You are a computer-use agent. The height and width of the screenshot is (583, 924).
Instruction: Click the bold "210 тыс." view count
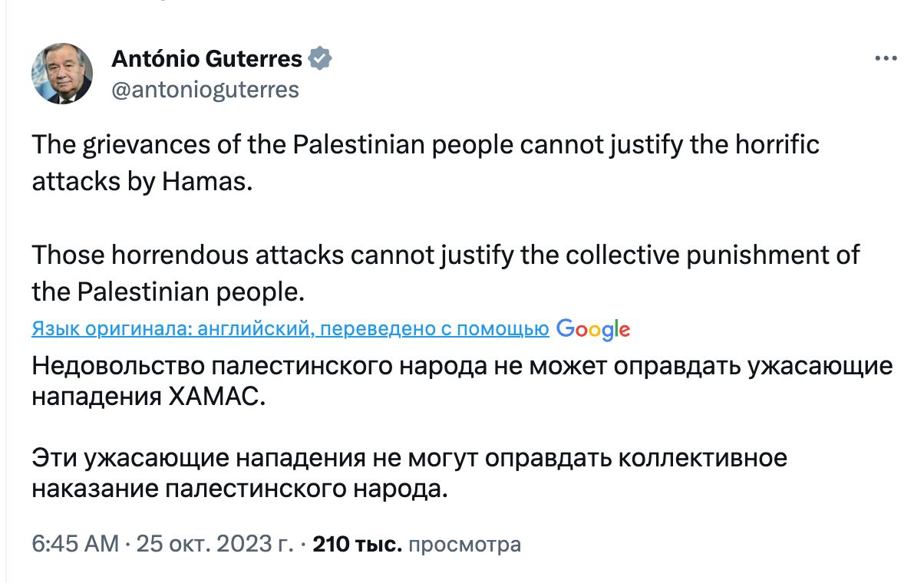pos(358,544)
